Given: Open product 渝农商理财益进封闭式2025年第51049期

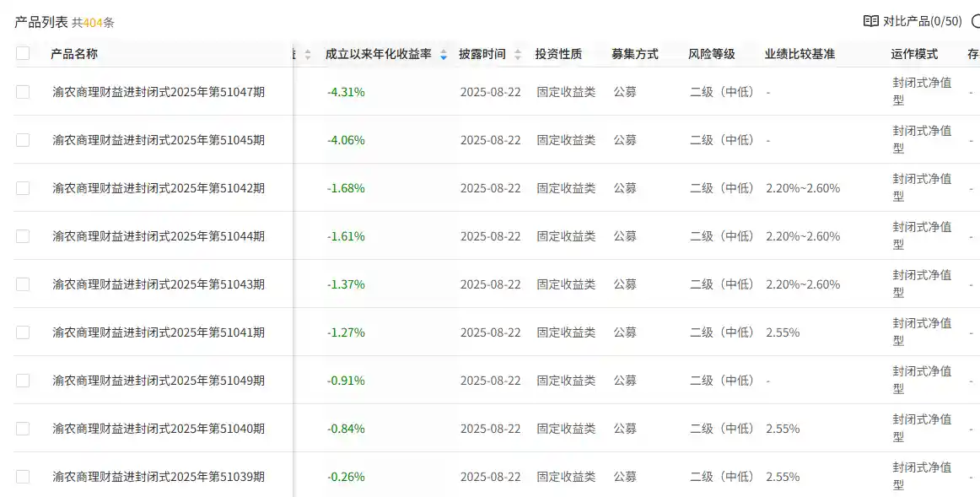Looking at the screenshot, I should [161, 381].
